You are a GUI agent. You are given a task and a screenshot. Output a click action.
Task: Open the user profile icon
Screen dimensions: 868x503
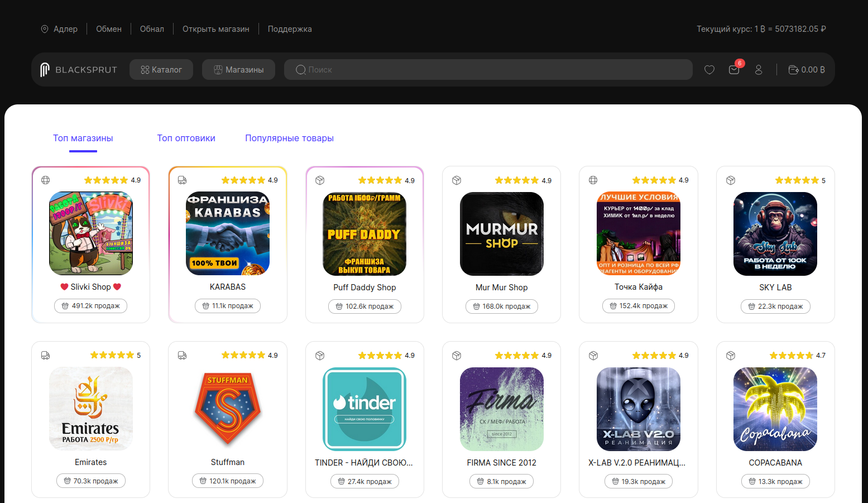tap(758, 70)
